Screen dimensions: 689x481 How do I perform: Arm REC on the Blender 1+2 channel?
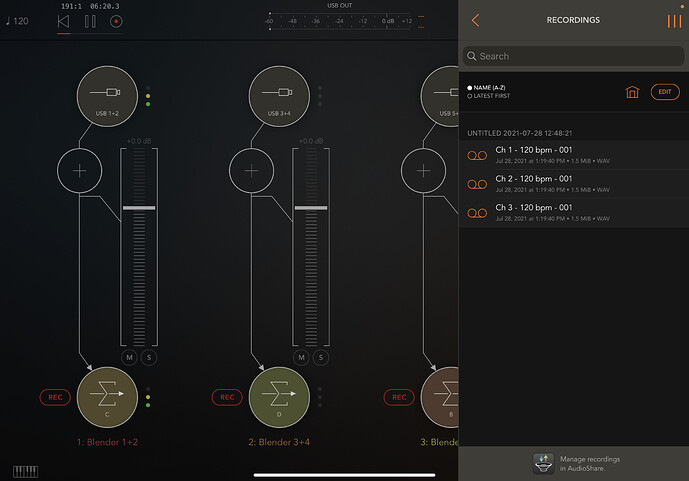tap(55, 397)
